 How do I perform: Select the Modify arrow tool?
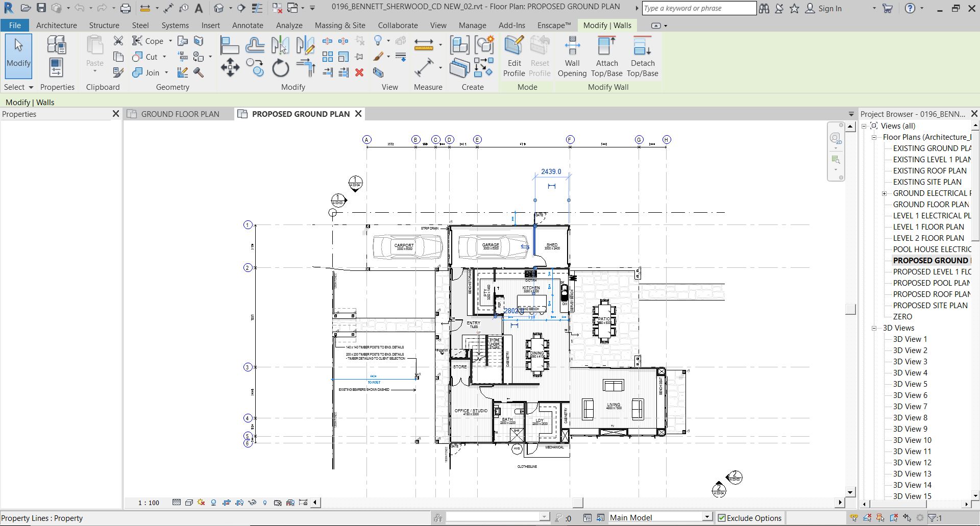pyautogui.click(x=19, y=56)
